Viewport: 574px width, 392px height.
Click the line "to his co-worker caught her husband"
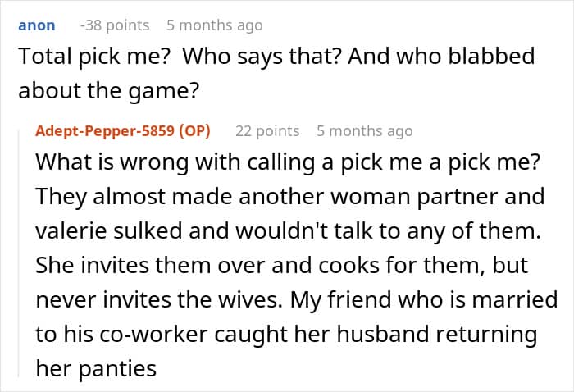pyautogui.click(x=286, y=334)
